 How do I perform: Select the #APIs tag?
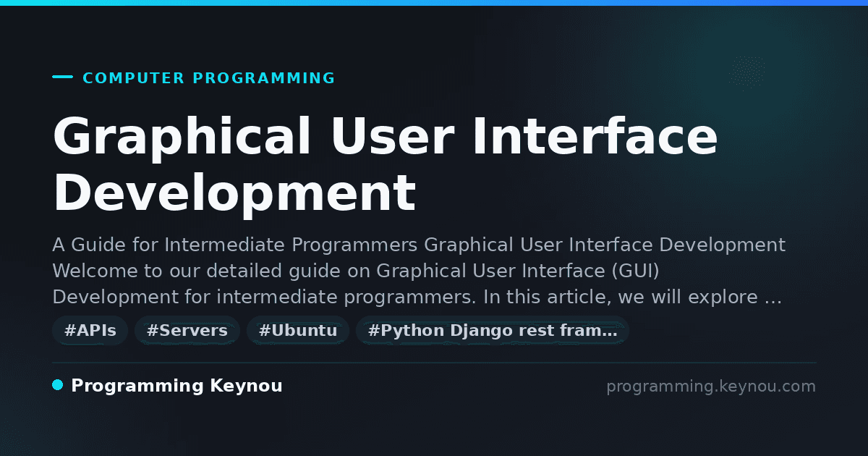(x=90, y=331)
